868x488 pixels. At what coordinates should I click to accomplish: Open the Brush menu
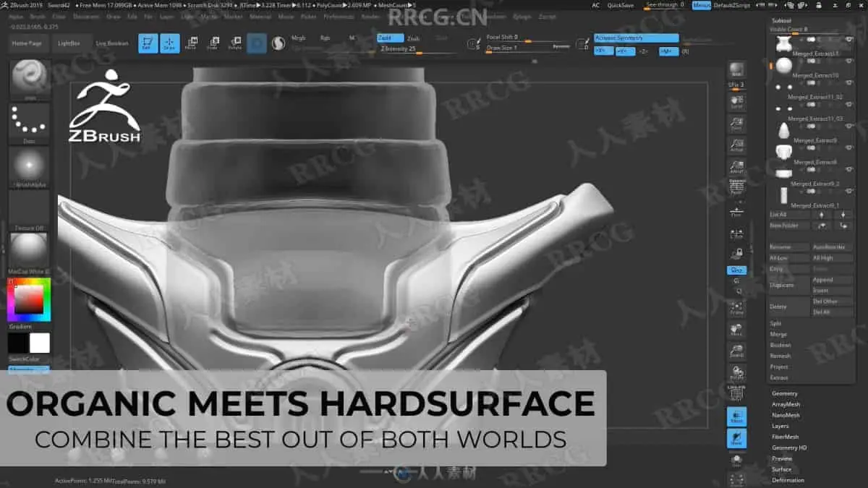tap(37, 16)
